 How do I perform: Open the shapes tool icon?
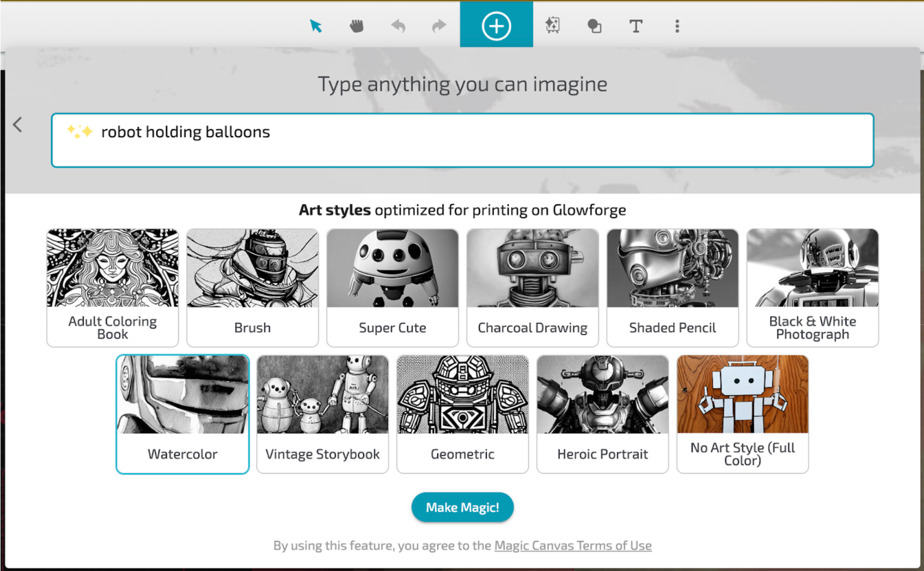coord(594,26)
